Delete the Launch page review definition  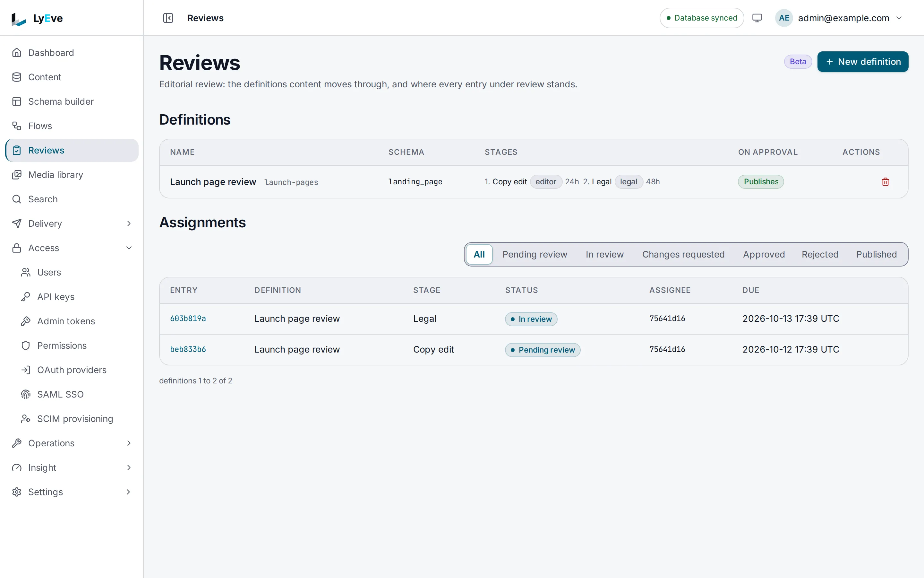tap(886, 182)
